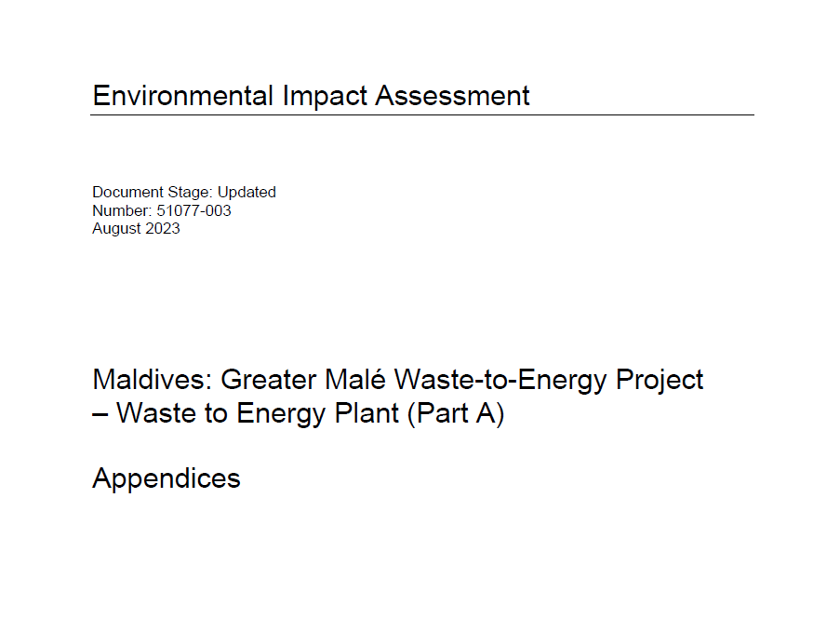Click the word "Impact" in the heading
Screen dimensions: 840x619
coord(313,96)
